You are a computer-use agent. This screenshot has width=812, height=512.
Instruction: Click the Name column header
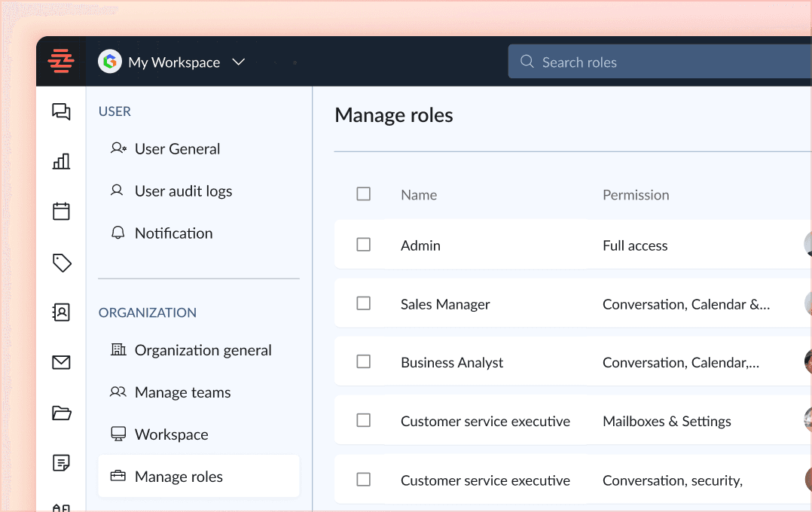[x=419, y=195]
